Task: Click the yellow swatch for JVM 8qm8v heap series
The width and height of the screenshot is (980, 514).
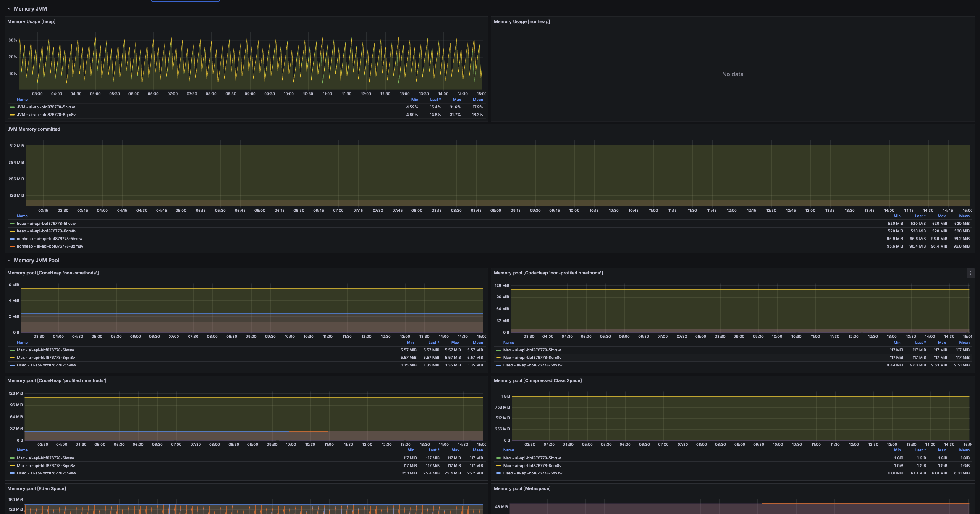Action: point(13,115)
